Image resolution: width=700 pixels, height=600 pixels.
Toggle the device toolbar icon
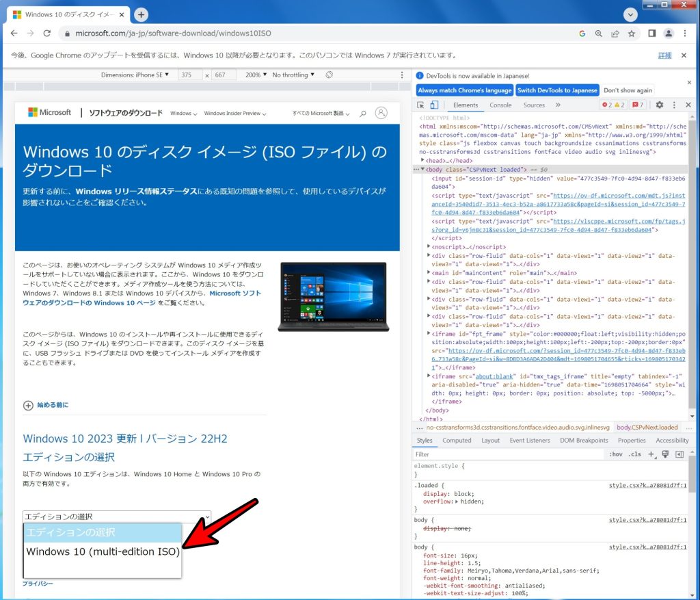433,104
